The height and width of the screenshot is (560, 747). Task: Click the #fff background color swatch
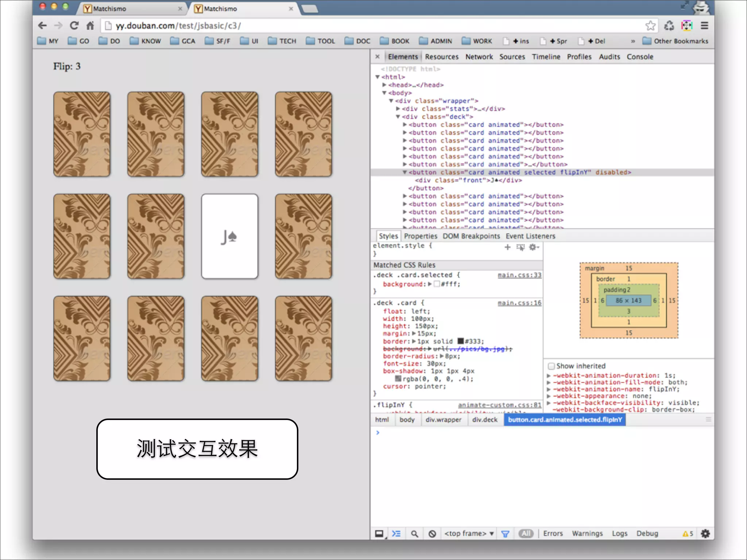tap(437, 284)
